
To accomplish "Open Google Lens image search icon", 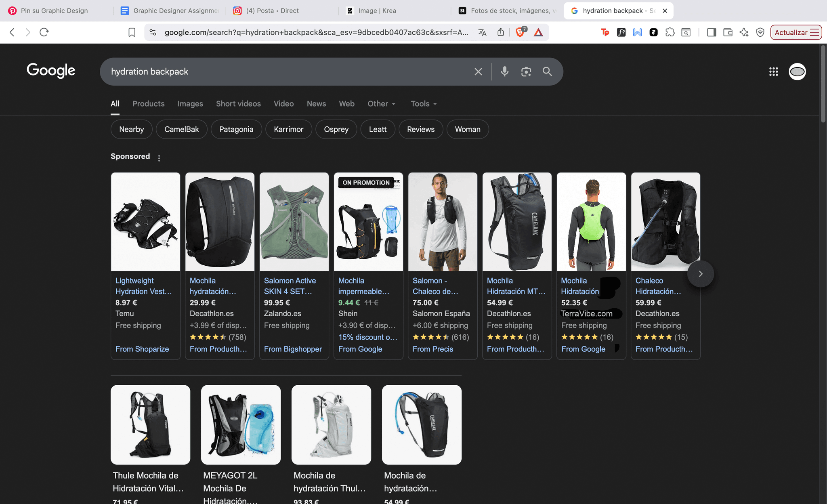I will coord(526,71).
